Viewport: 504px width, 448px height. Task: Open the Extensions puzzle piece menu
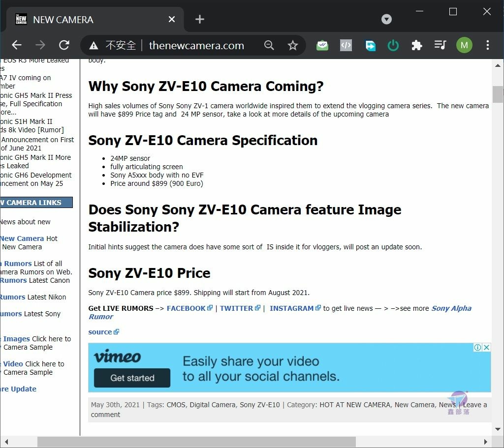tap(416, 45)
